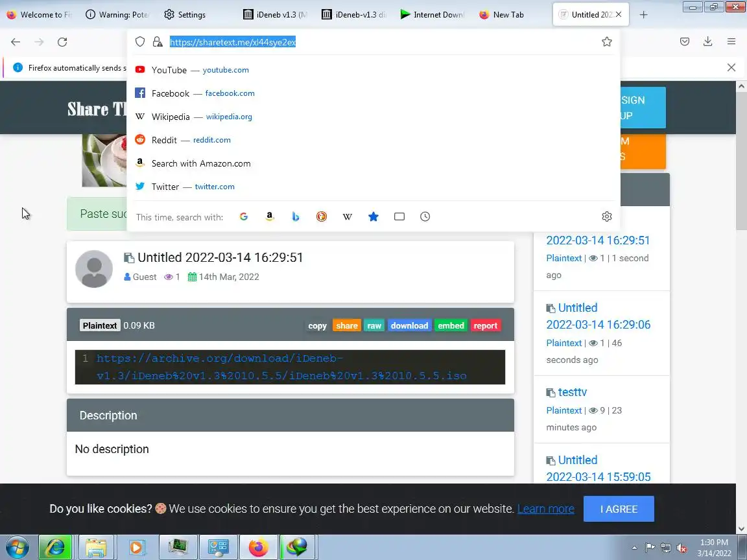Switch to the Warning: Potential tab
747x560 pixels.
[x=117, y=15]
